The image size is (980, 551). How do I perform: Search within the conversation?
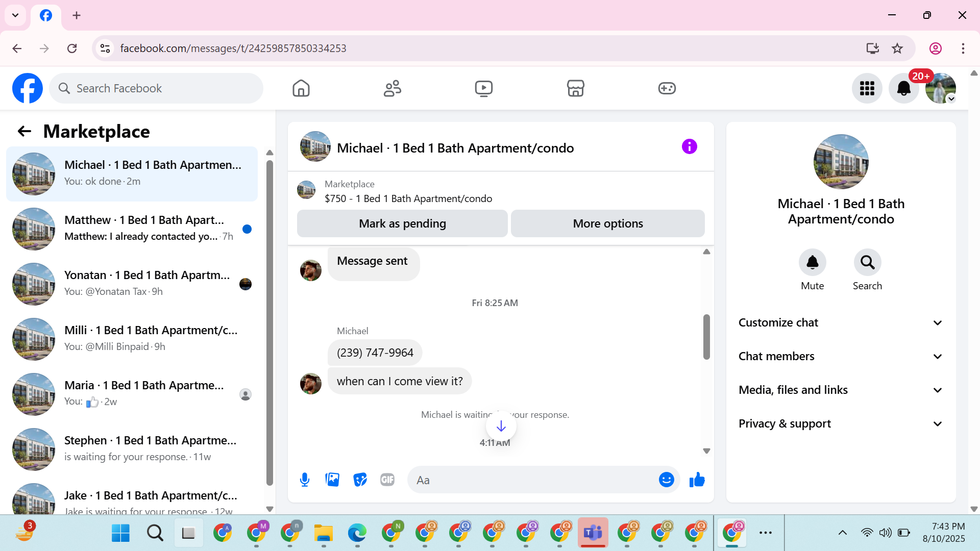[867, 262]
